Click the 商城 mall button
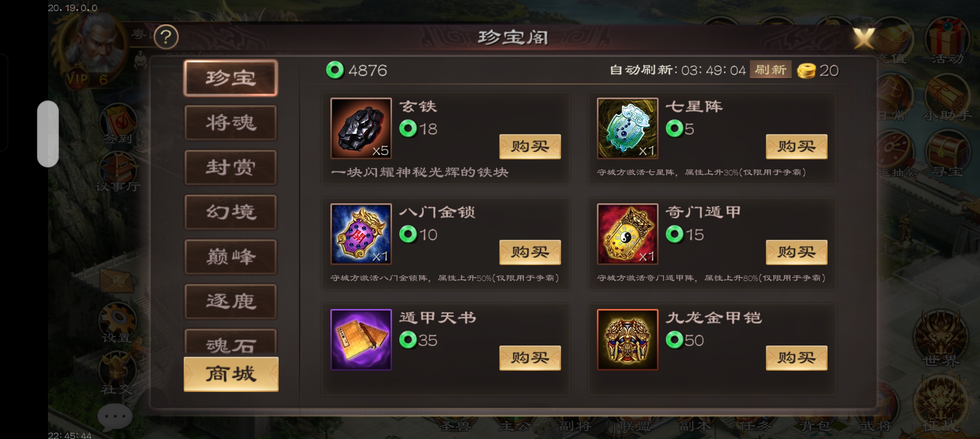This screenshot has width=980, height=439. pos(231,374)
